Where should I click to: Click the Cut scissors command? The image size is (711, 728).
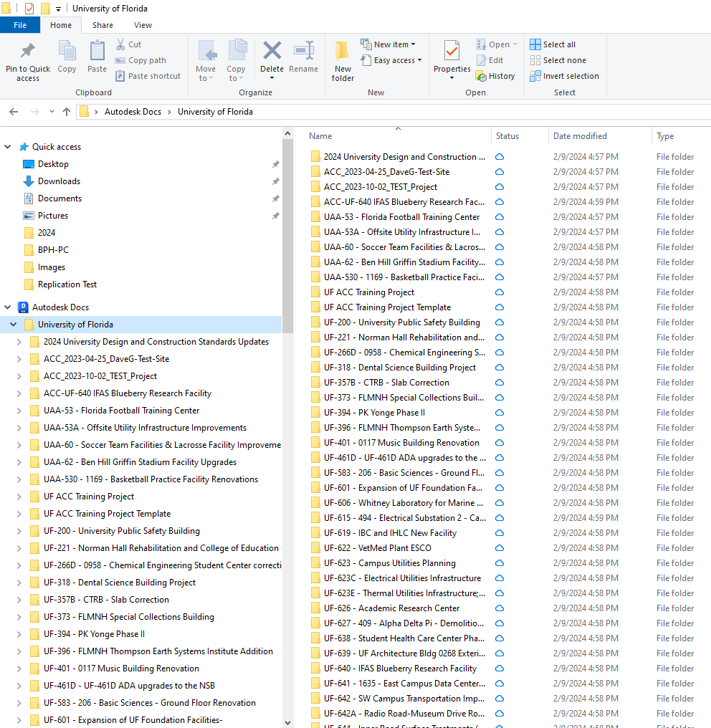pos(128,44)
